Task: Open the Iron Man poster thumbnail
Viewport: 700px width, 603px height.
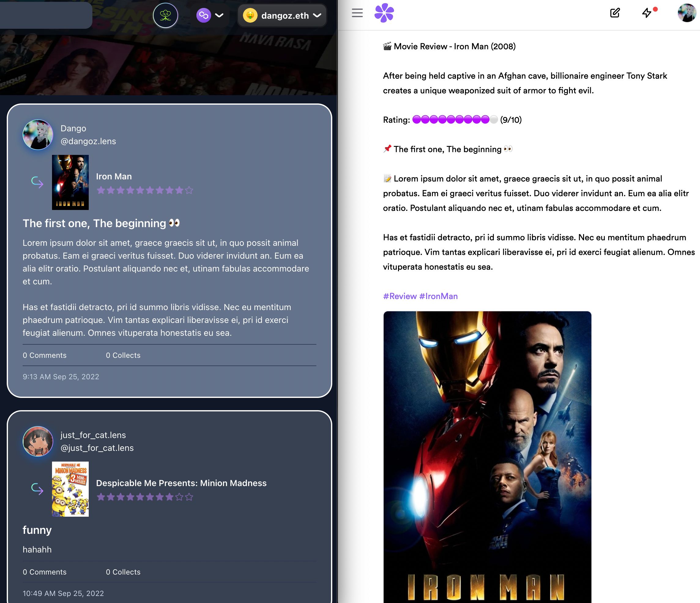Action: [70, 182]
